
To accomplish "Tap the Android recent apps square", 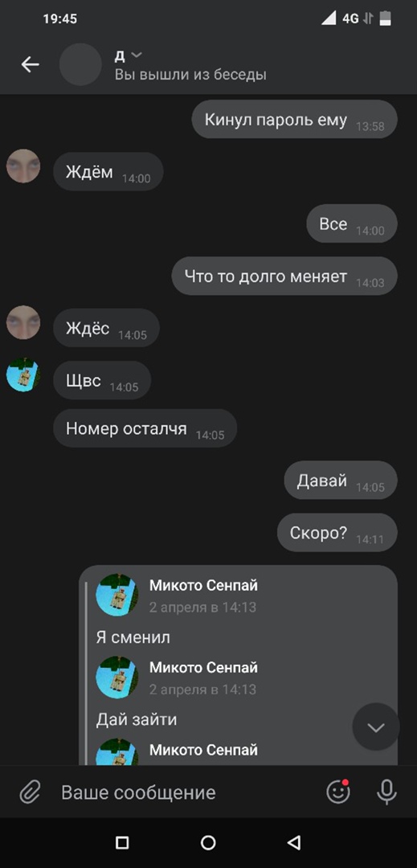I will click(x=122, y=842).
